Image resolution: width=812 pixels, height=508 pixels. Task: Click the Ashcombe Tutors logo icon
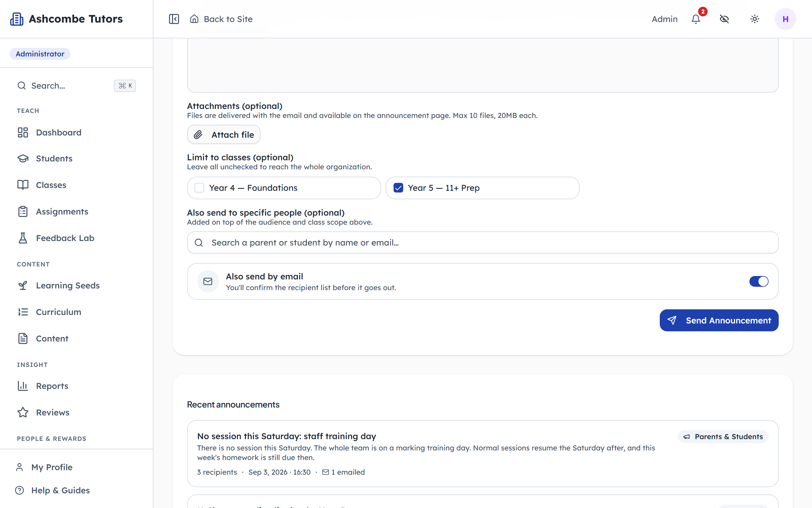tap(17, 19)
